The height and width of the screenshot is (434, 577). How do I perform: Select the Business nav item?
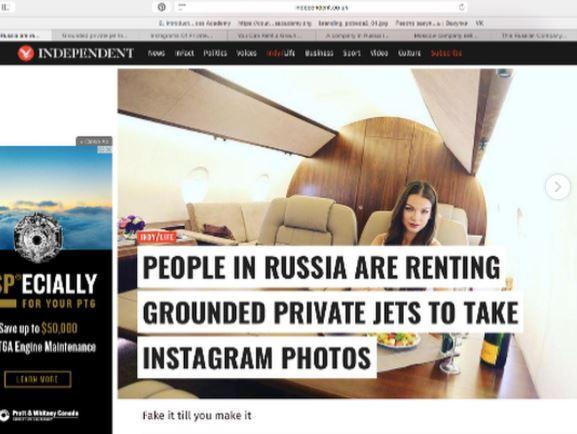coord(319,53)
